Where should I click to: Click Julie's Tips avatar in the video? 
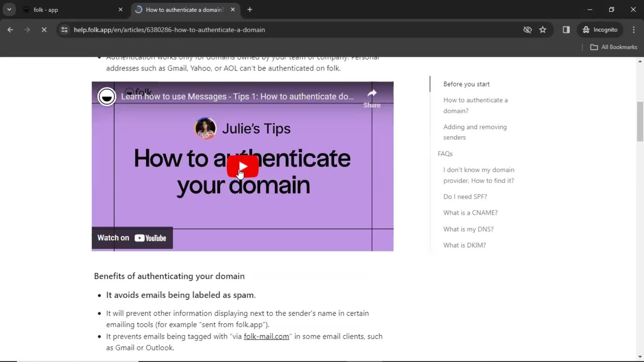tap(205, 128)
